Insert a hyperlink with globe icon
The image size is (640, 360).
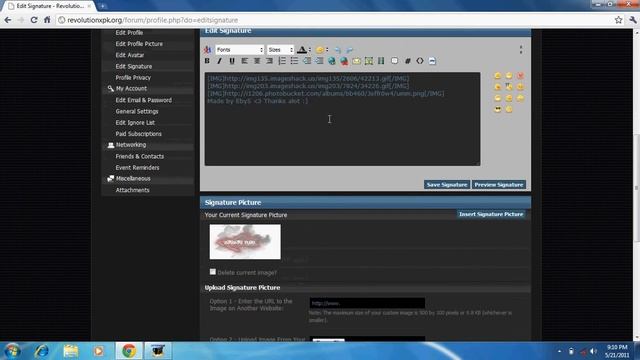[x=332, y=61]
